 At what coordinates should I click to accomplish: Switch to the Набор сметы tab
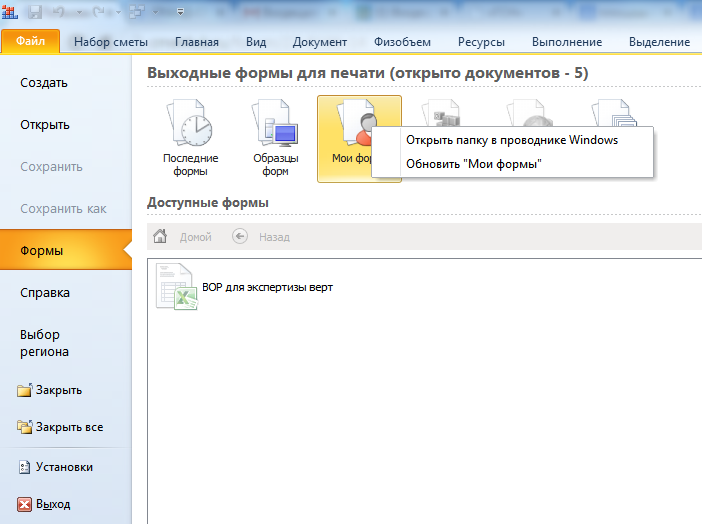[x=111, y=42]
